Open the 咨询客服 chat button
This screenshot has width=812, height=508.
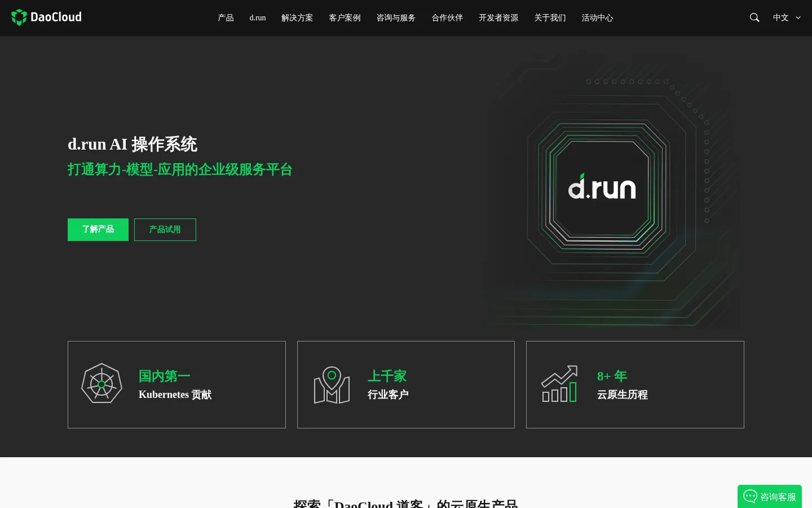770,497
